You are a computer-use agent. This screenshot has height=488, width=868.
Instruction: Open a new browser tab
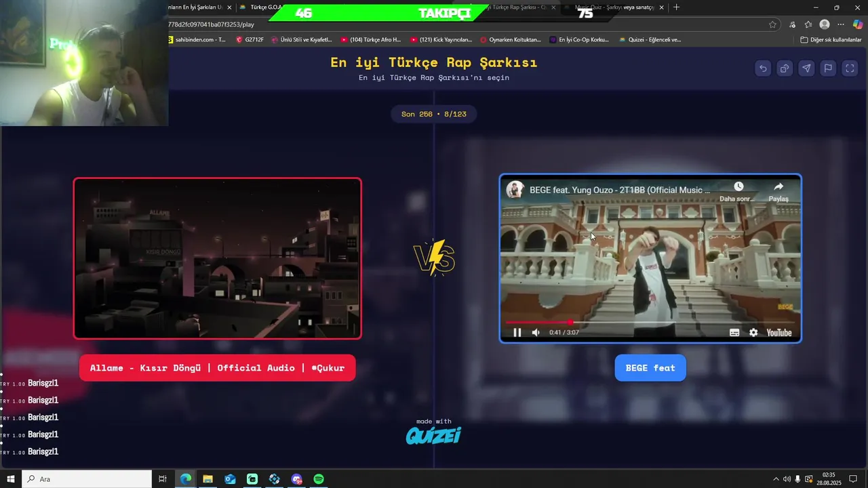click(676, 7)
